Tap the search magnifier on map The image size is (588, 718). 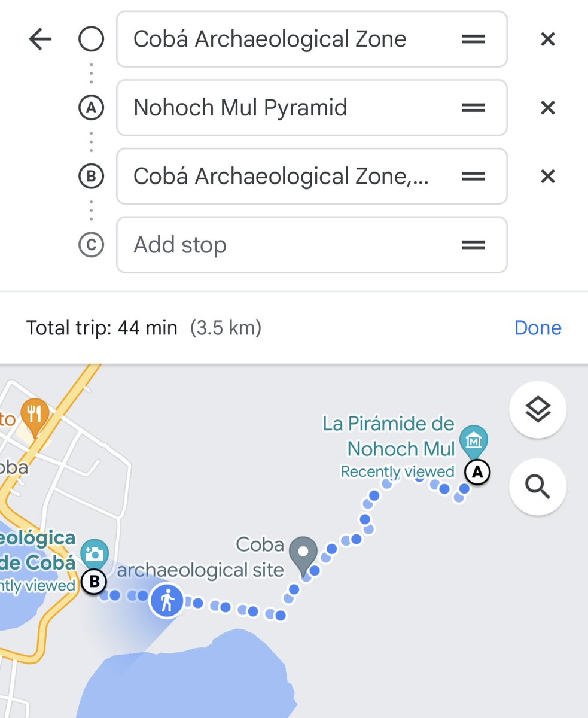pyautogui.click(x=537, y=488)
